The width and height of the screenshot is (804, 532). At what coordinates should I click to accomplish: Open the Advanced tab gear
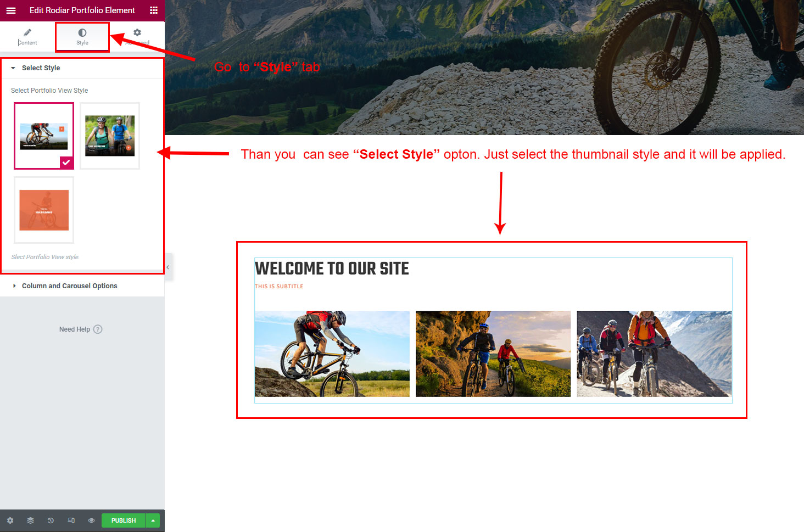point(137,37)
